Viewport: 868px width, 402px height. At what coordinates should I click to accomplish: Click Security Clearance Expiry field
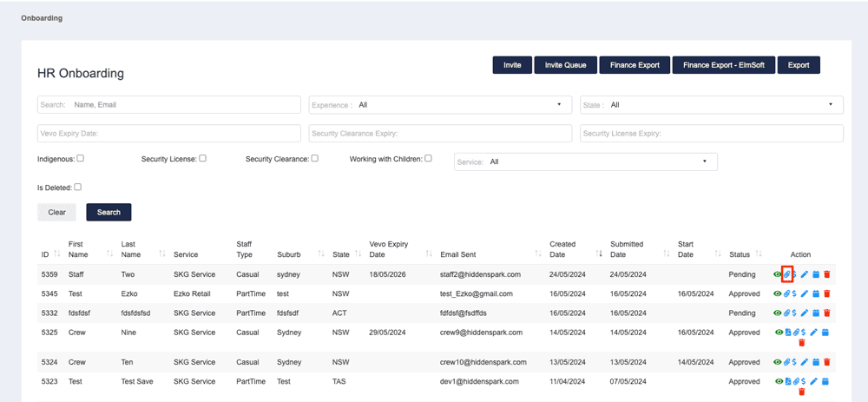(x=440, y=134)
